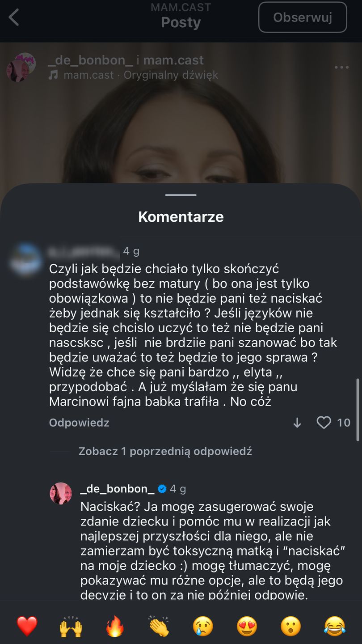React with the raised hands emoji
362x644 pixels.
coord(71,626)
